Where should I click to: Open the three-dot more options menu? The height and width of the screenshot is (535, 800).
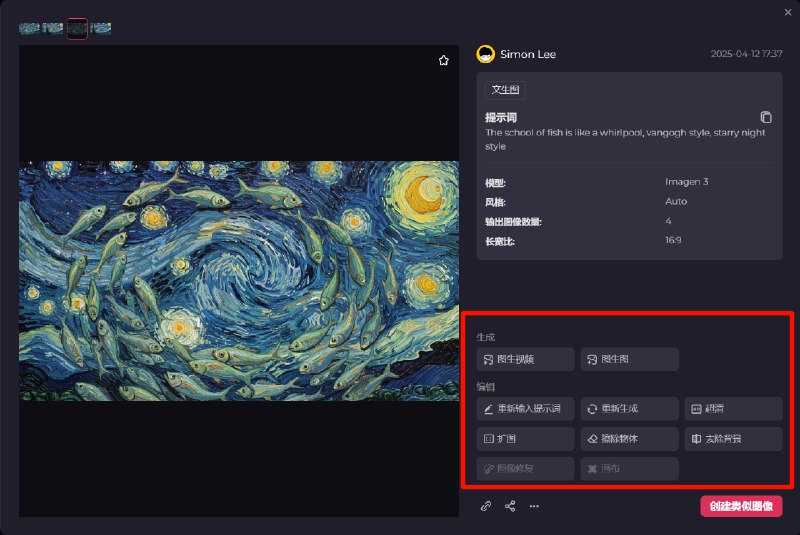click(534, 506)
